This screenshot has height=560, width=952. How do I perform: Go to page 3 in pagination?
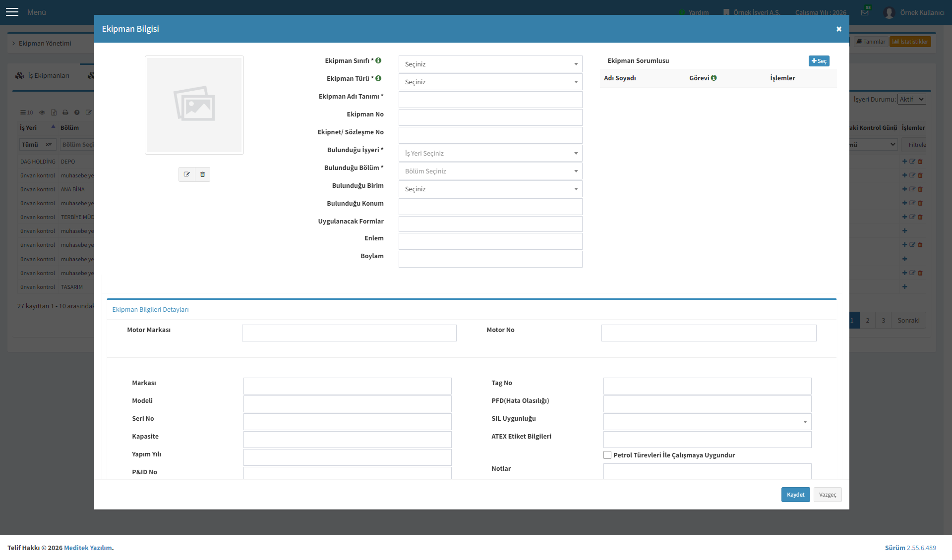883,320
